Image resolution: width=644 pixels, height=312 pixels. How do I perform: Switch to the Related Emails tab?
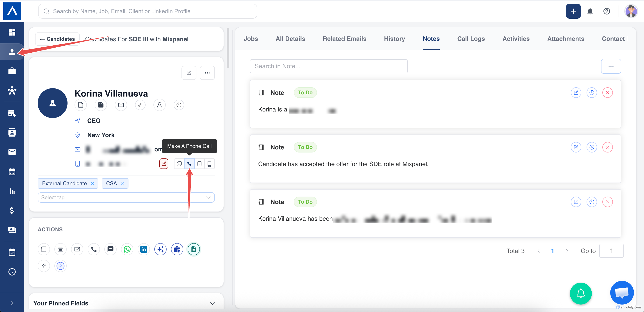(x=345, y=39)
